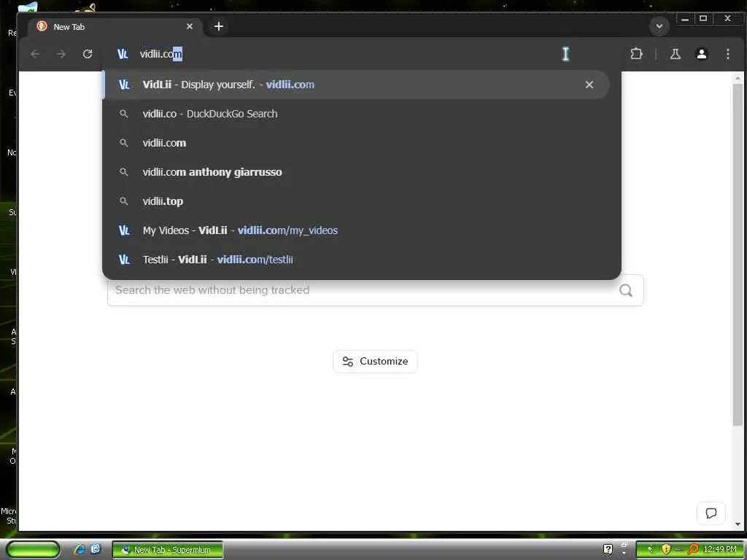The height and width of the screenshot is (560, 747).
Task: Click the orange magnifier tray icon
Action: pos(693,550)
